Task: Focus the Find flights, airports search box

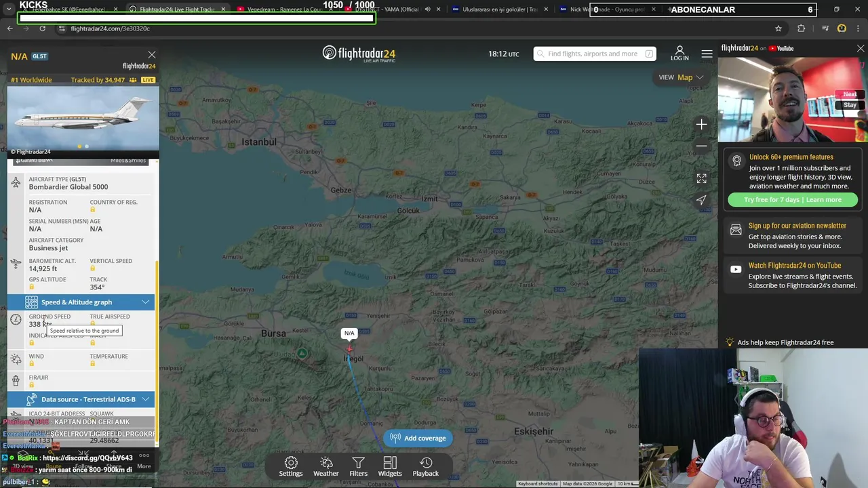Action: (595, 54)
